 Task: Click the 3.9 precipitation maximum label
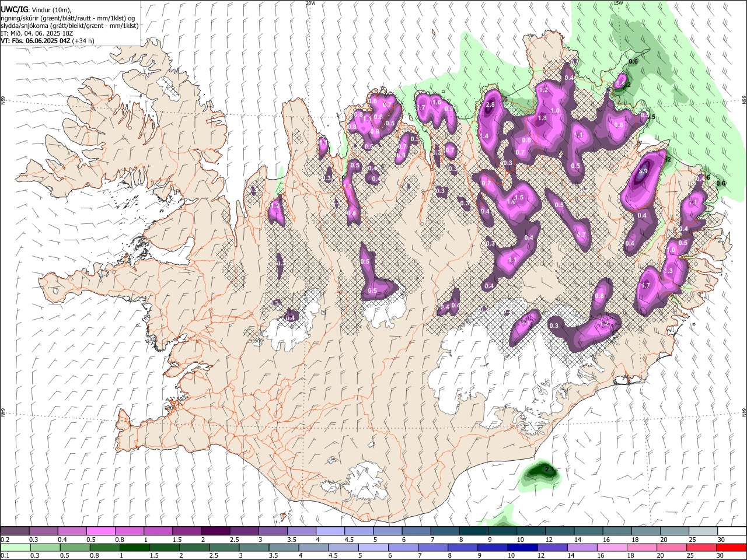(643, 171)
